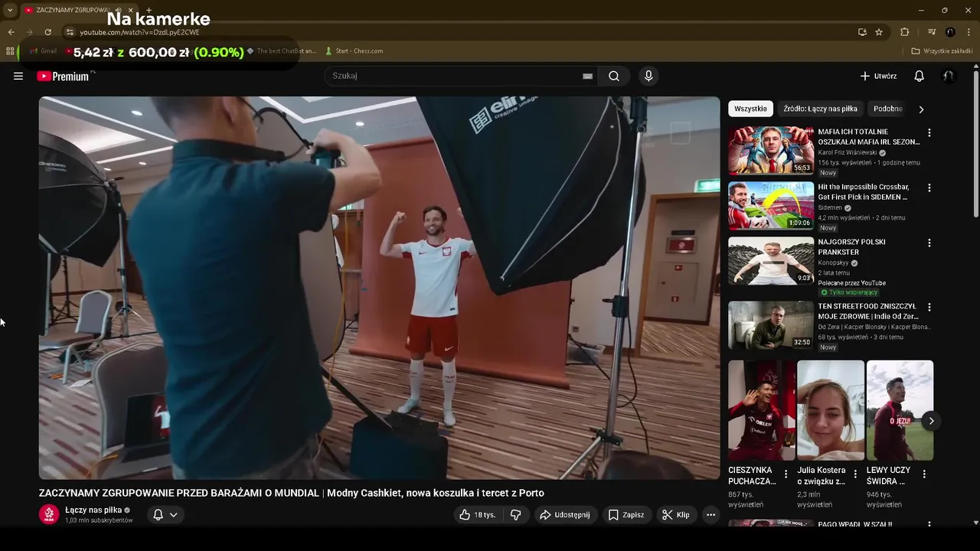Open Łączy nas piłka channel name link
This screenshot has width=980, height=551.
pos(93,510)
